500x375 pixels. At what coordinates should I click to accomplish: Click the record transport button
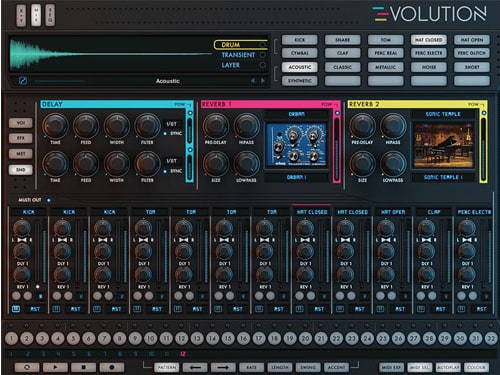[112, 367]
